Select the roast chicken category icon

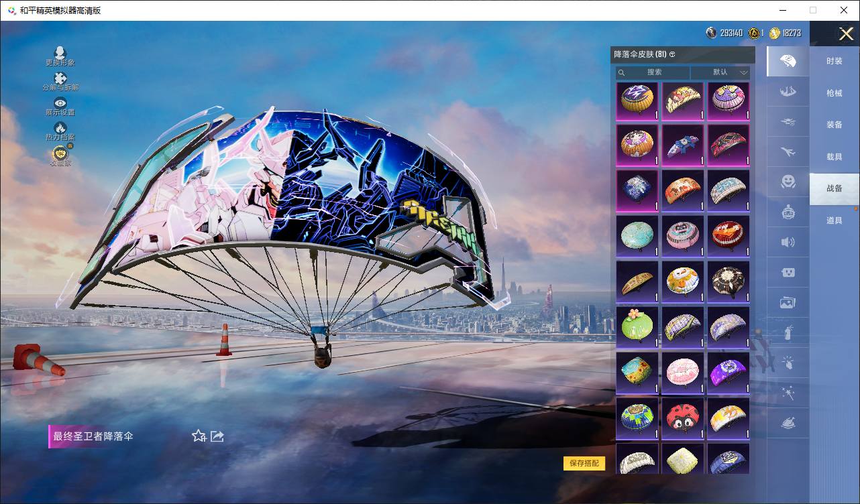[788, 424]
